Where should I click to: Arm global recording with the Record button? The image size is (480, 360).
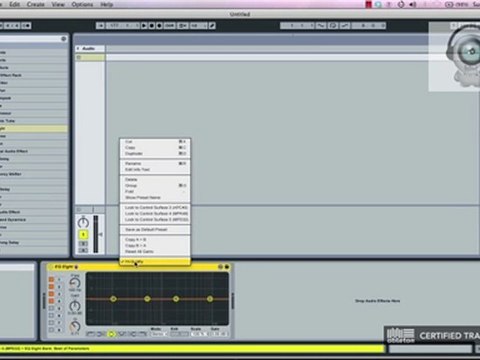(159, 26)
